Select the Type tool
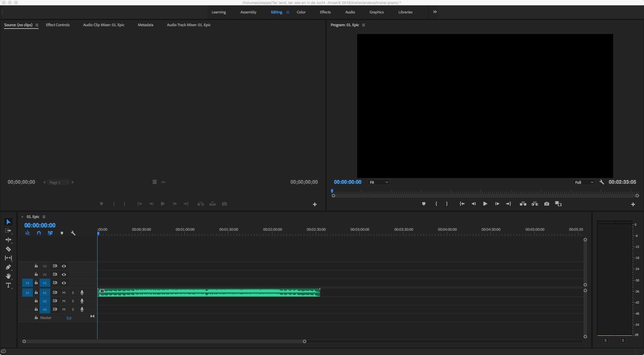Viewport: 644px width, 355px height. [8, 285]
